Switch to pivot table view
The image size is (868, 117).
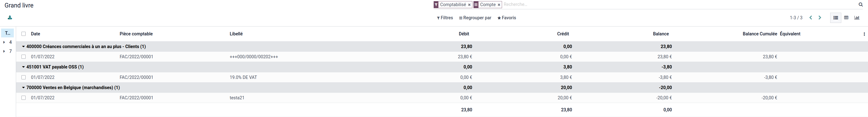(846, 18)
